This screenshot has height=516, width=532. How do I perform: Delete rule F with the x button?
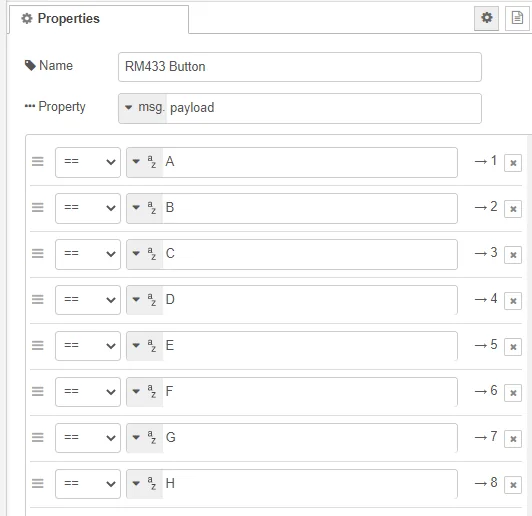point(513,393)
